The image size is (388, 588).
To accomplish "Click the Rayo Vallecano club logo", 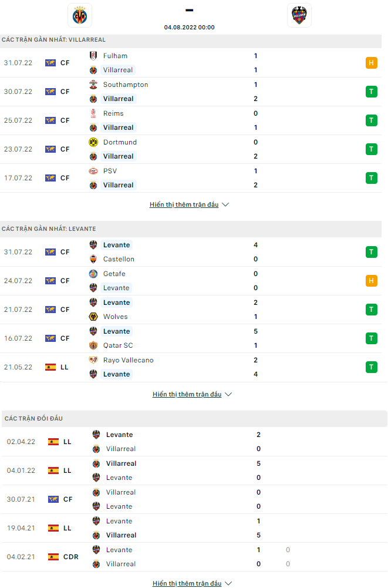I will [x=93, y=360].
